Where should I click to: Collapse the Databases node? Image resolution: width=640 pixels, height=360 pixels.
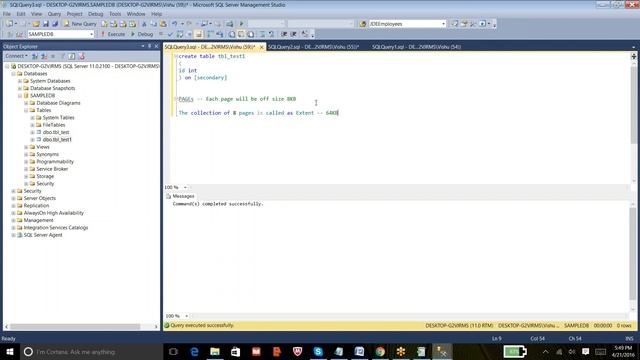(x=13, y=74)
